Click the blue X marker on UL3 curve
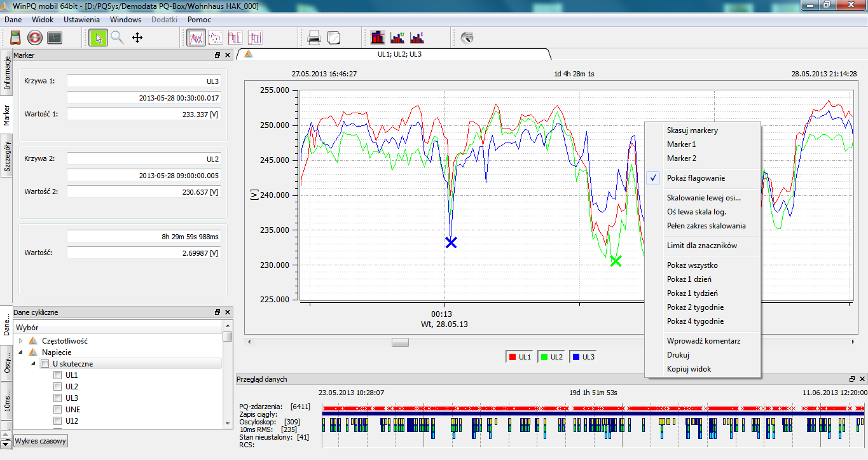Viewport: 868px width, 460px height. (x=451, y=242)
